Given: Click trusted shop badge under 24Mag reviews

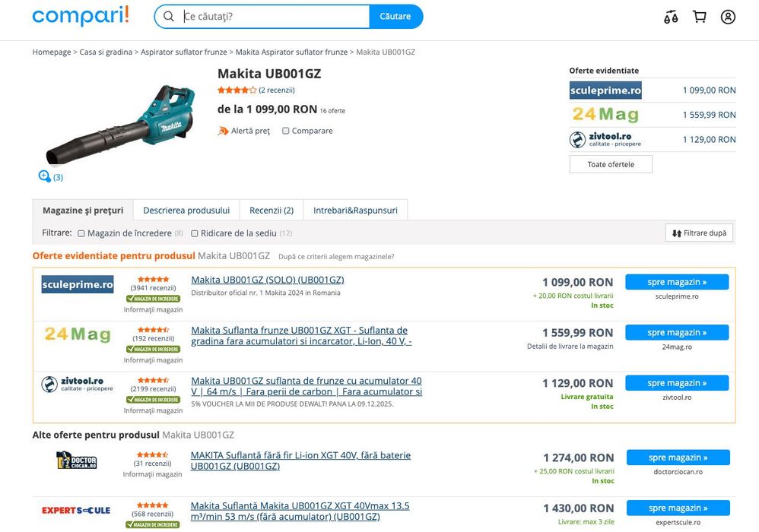Looking at the screenshot, I should click(153, 349).
